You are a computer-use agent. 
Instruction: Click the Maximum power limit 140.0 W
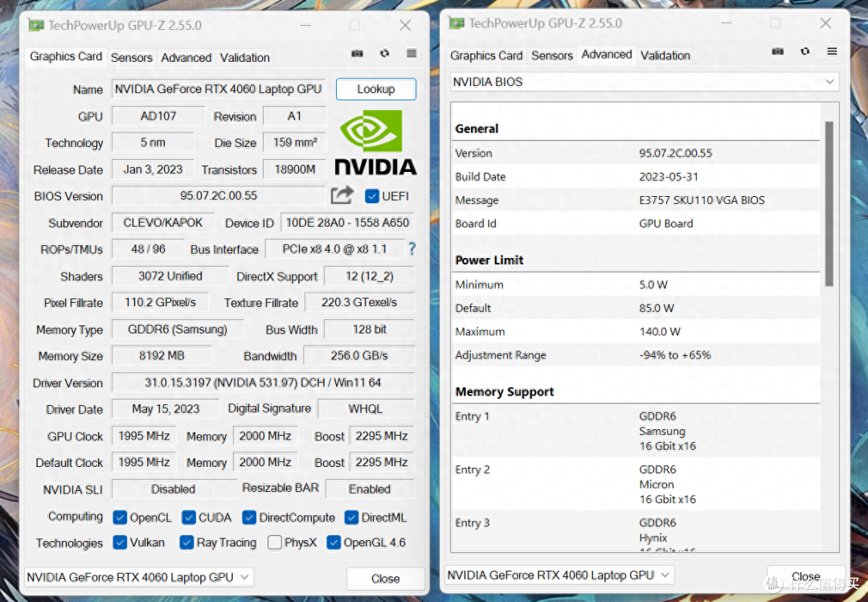click(660, 332)
